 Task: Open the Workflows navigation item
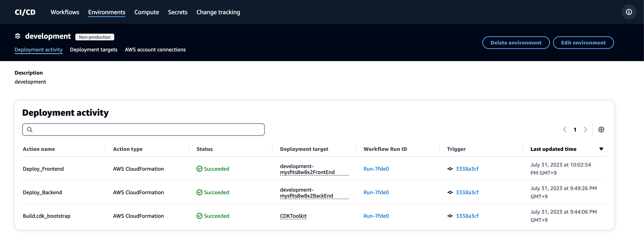pyautogui.click(x=65, y=12)
